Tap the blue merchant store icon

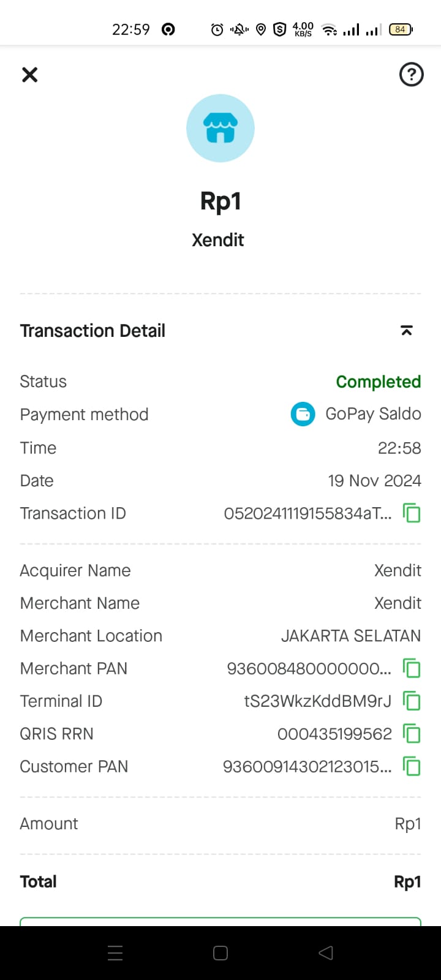point(221,128)
